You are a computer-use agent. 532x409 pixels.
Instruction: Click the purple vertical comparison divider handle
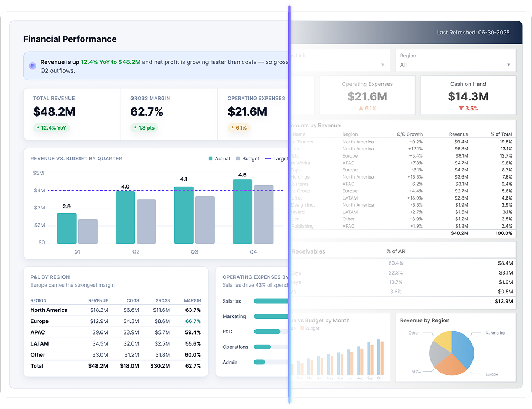pos(289,204)
